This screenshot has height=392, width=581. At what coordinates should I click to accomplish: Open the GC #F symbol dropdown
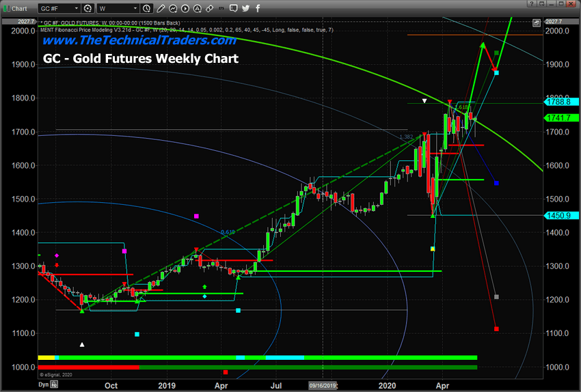[x=59, y=8]
